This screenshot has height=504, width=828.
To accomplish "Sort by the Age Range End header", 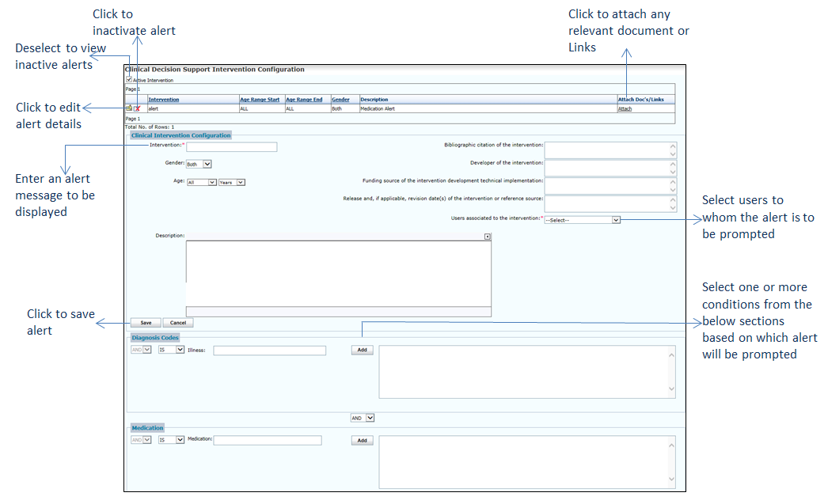I will [304, 99].
